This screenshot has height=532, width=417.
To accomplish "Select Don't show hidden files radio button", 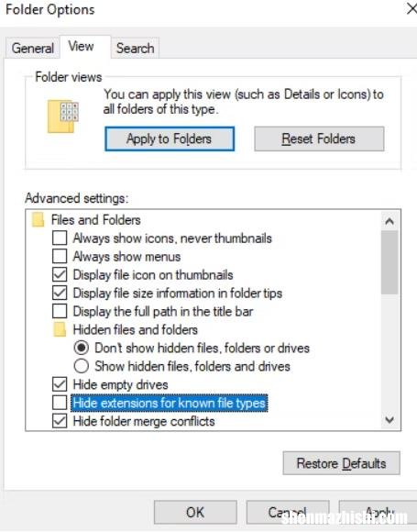I will [82, 349].
